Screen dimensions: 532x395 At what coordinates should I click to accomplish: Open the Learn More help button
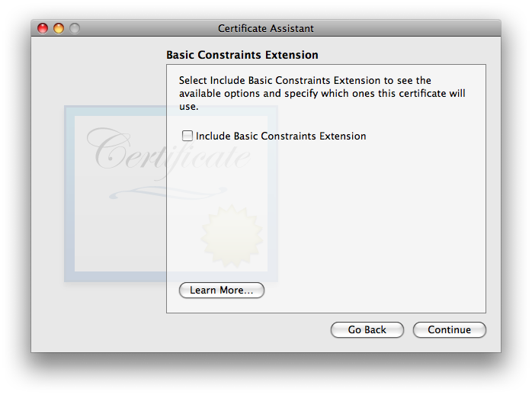222,290
